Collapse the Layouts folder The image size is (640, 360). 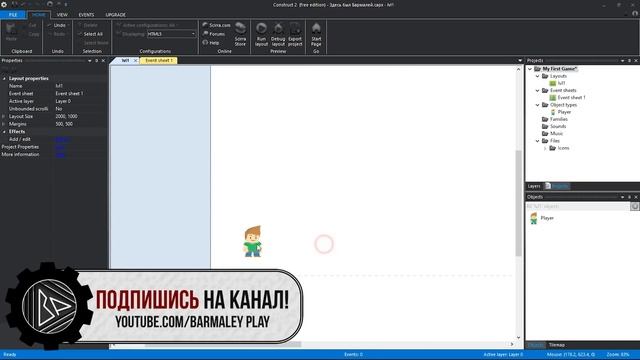538,76
